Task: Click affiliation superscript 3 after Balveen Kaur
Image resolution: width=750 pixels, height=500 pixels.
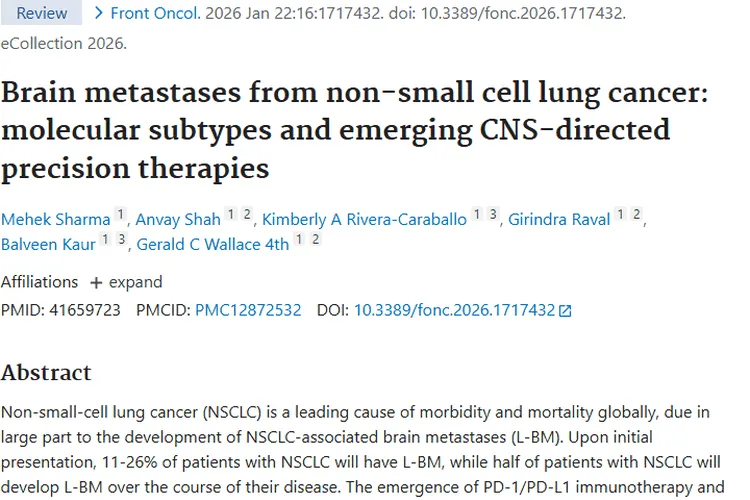Action: point(121,239)
